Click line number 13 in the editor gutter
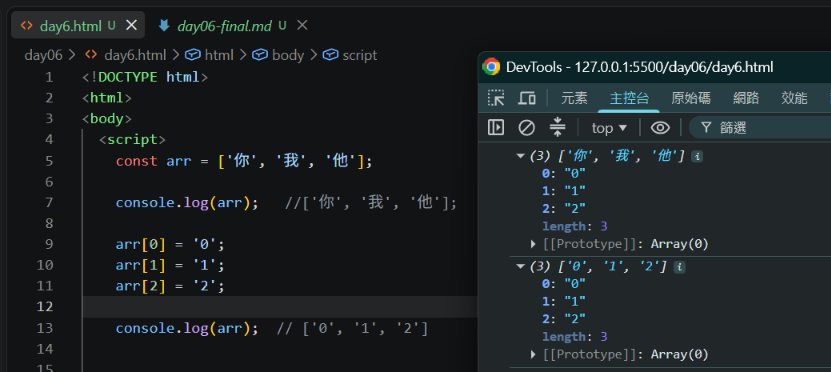The width and height of the screenshot is (831, 372). [x=45, y=329]
